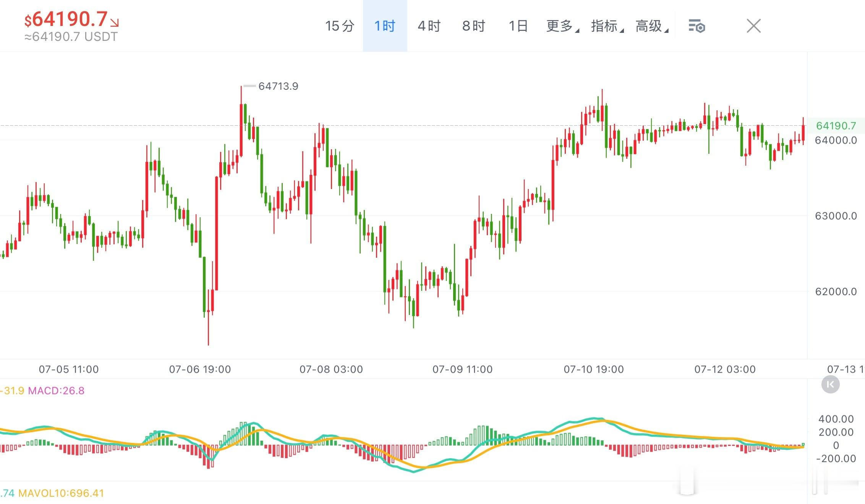Image resolution: width=865 pixels, height=504 pixels.
Task: Click the 07-09 11:00 time label
Action: (462, 369)
